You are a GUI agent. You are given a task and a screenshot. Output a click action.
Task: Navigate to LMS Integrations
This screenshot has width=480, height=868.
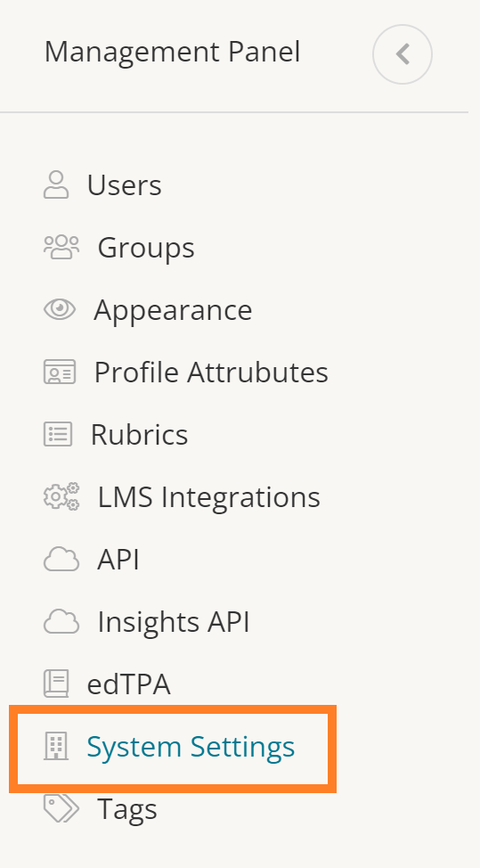(x=209, y=497)
